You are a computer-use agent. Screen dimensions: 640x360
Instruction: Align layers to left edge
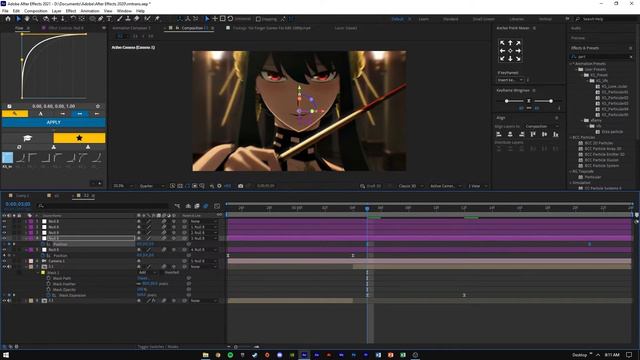[x=499, y=134]
